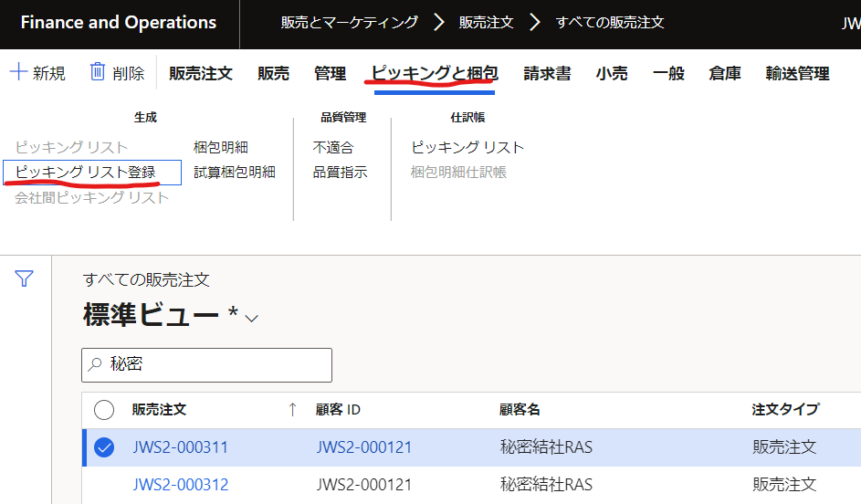The image size is (861, 504).
Task: Click ピッキング リスト登録 under 生成
Action: click(x=86, y=173)
